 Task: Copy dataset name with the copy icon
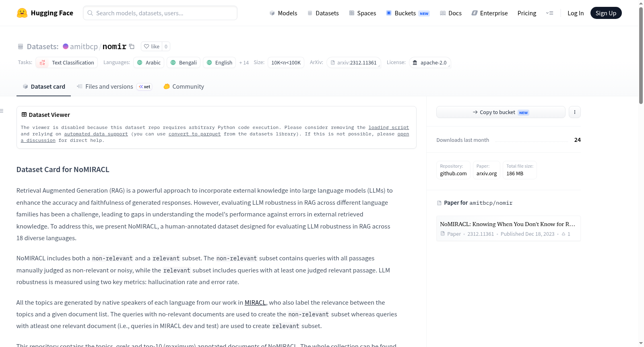point(132,46)
